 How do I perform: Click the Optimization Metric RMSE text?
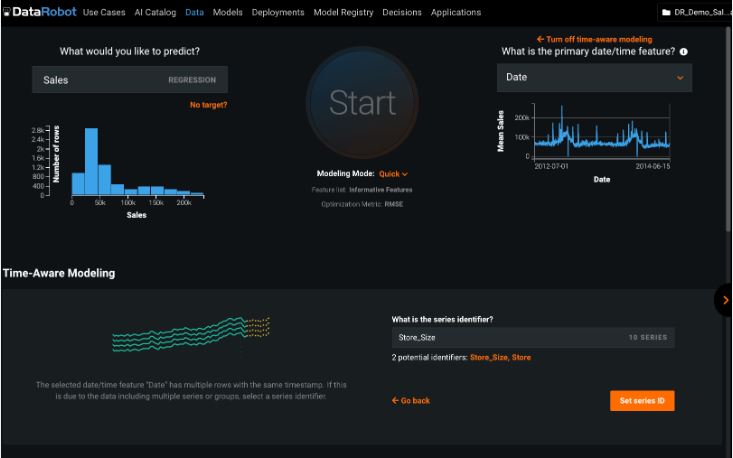coord(362,204)
